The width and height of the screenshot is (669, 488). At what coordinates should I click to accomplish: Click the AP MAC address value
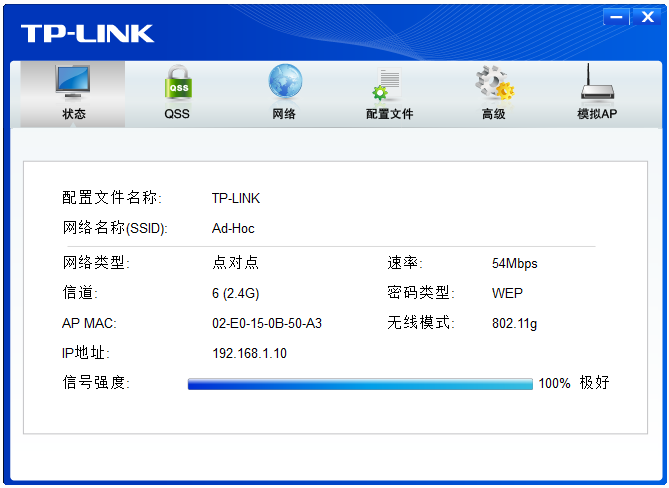(267, 324)
